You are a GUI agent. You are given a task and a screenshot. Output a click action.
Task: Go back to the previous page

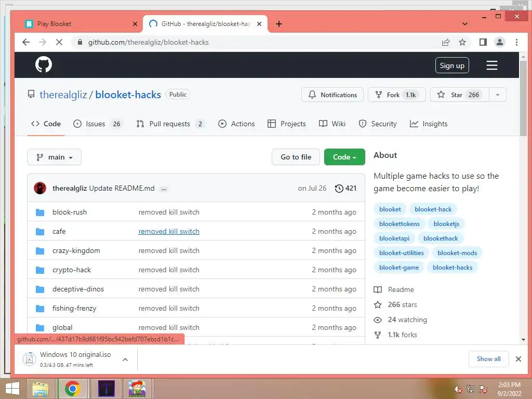[x=26, y=42]
